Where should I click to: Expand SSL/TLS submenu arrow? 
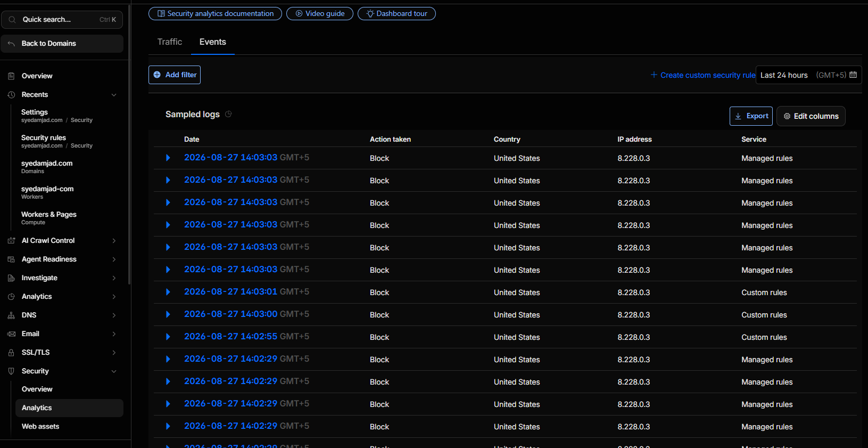[x=114, y=353]
